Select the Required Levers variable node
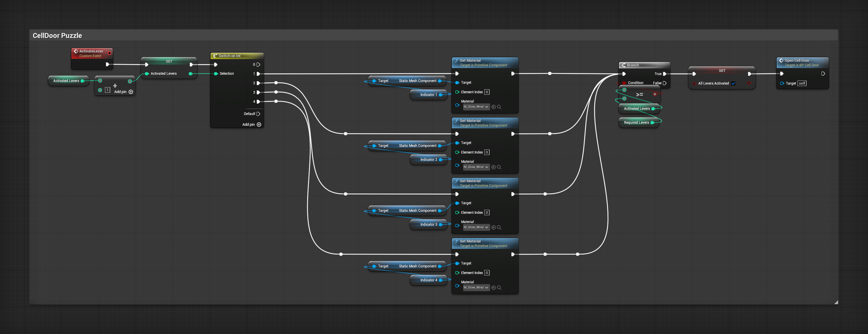868x334 pixels. point(639,123)
